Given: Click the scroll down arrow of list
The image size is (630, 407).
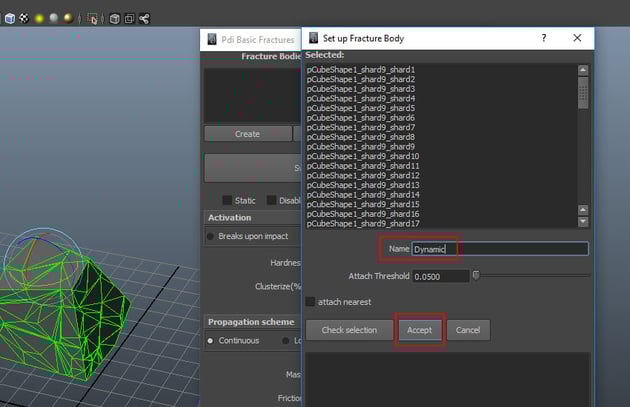Looking at the screenshot, I should coord(583,222).
